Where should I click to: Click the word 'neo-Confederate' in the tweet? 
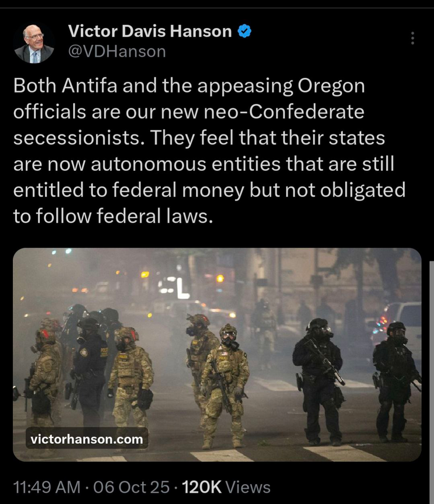click(284, 112)
